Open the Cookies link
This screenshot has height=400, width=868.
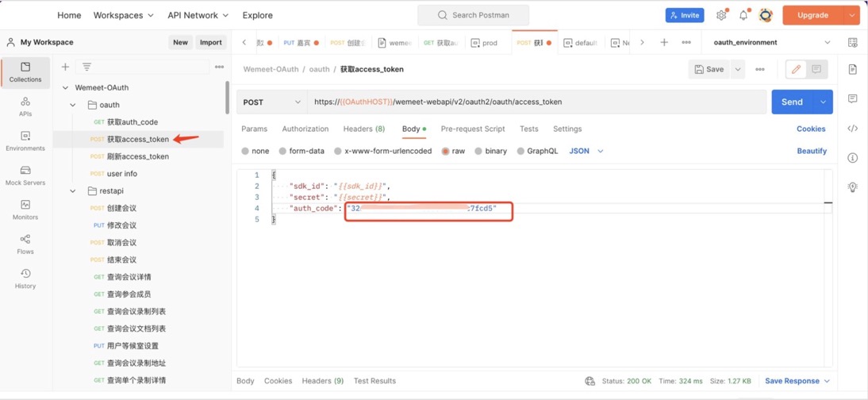pos(811,129)
